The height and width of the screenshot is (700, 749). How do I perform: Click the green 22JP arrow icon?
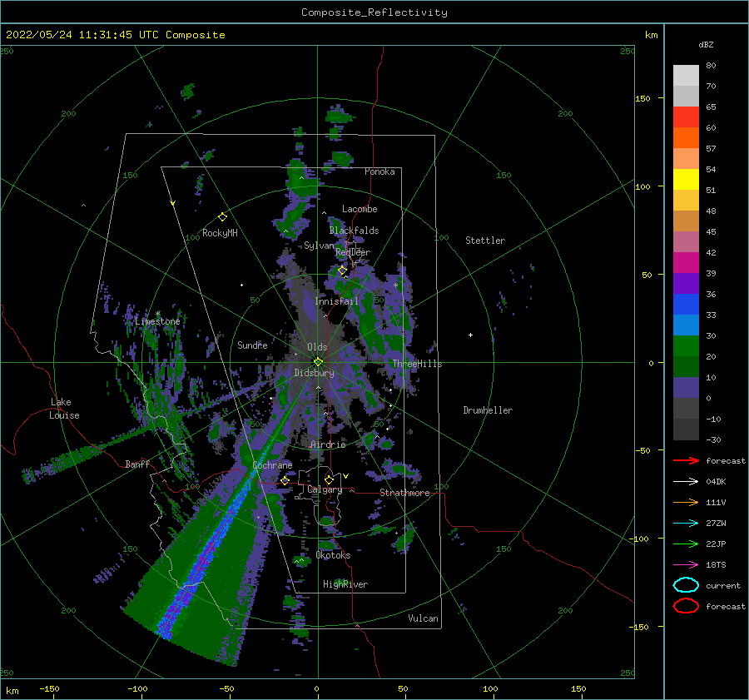coord(686,544)
